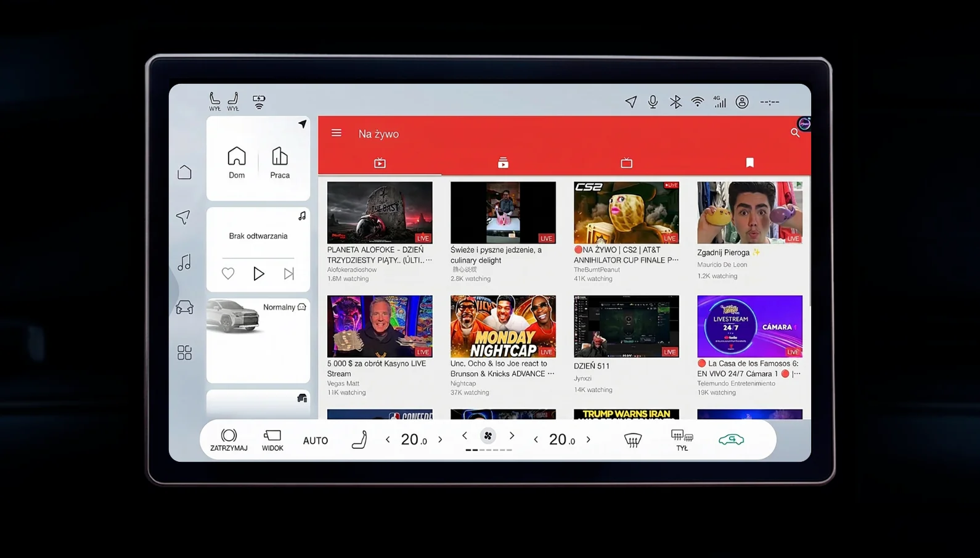This screenshot has height=558, width=980.
Task: Tap the fan icon in the climate bar
Action: [488, 436]
